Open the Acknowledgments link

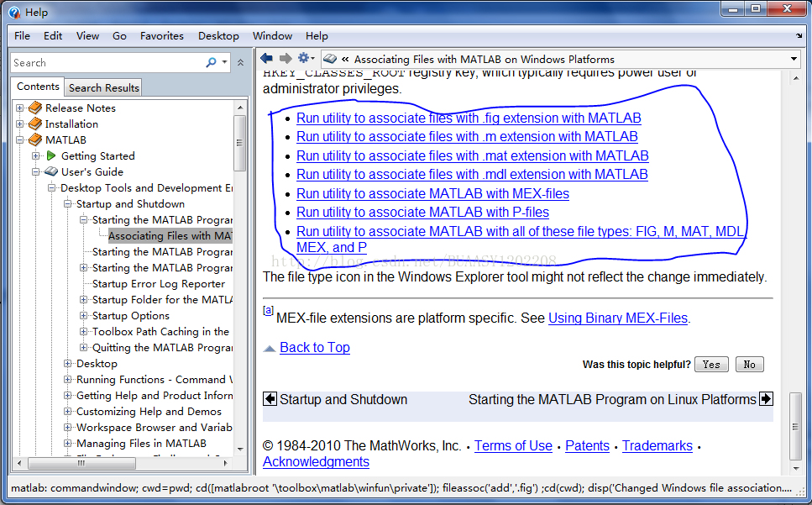pos(316,462)
